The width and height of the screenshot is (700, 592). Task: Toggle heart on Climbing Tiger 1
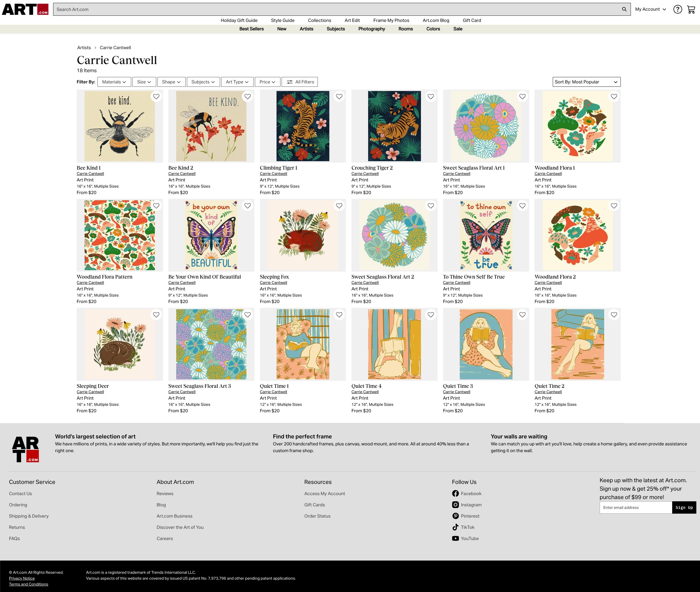[339, 97]
